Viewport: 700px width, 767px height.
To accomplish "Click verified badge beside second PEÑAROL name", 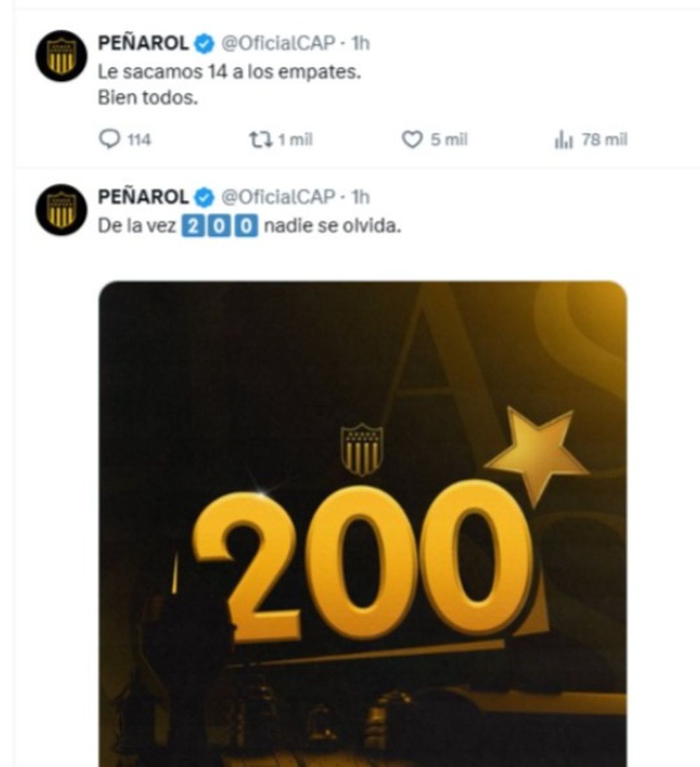I will coord(204,197).
